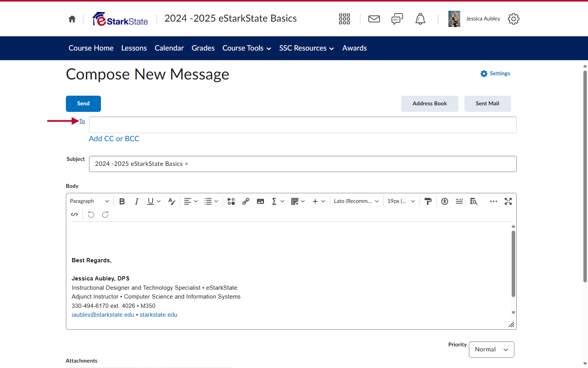Open the format painter tool
Viewport: 588px width, 368px height.
428,201
